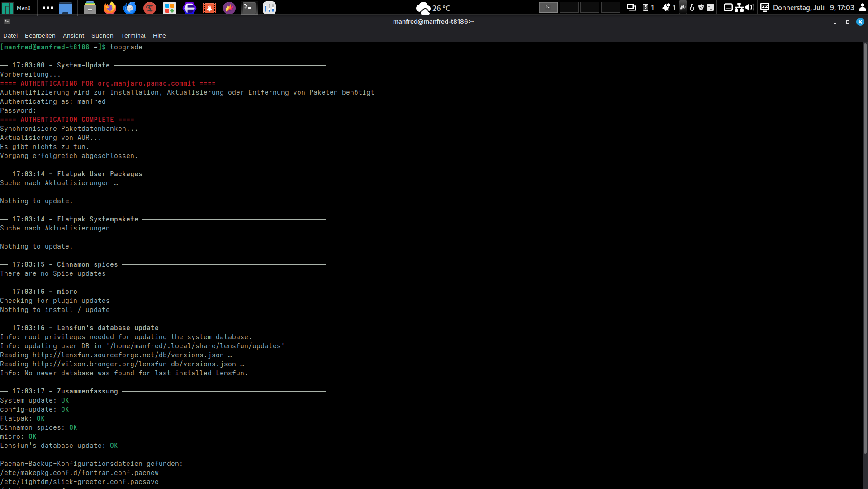This screenshot has height=489, width=868.
Task: Open the user account applet
Action: (862, 7)
